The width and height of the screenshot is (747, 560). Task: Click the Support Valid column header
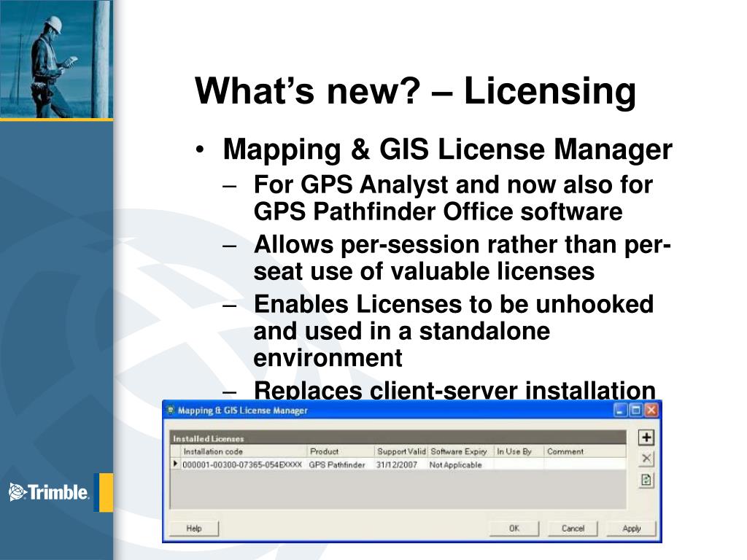click(401, 451)
